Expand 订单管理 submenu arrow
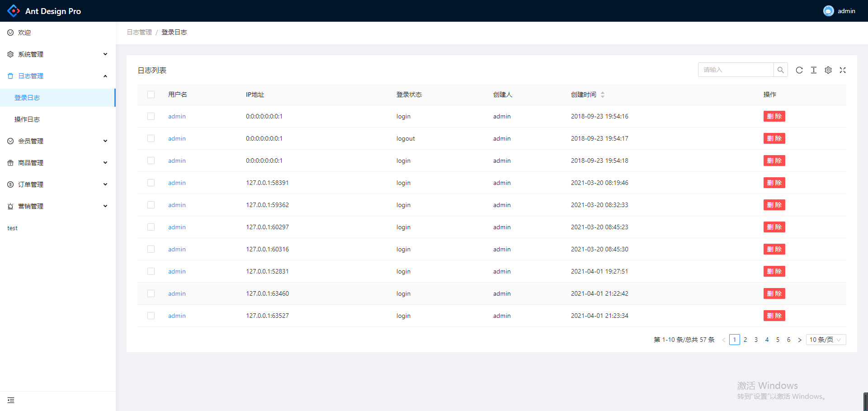868x411 pixels. tap(105, 184)
